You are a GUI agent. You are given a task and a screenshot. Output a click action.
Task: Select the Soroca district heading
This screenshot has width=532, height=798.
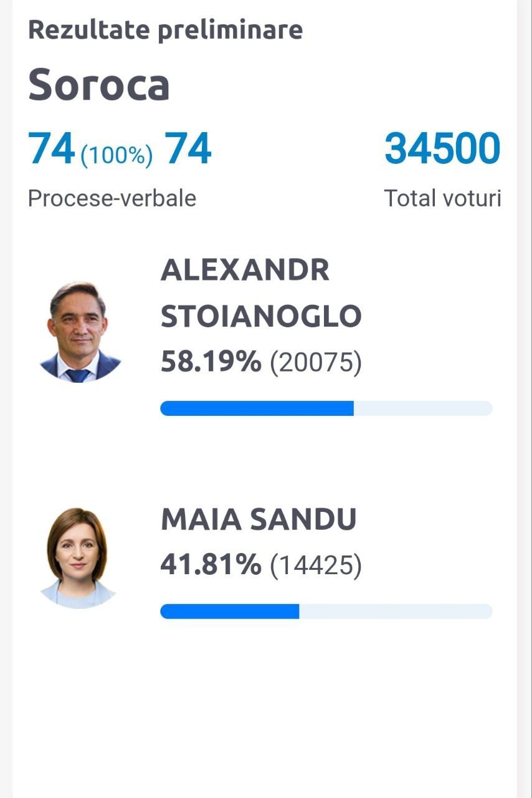pos(99,85)
